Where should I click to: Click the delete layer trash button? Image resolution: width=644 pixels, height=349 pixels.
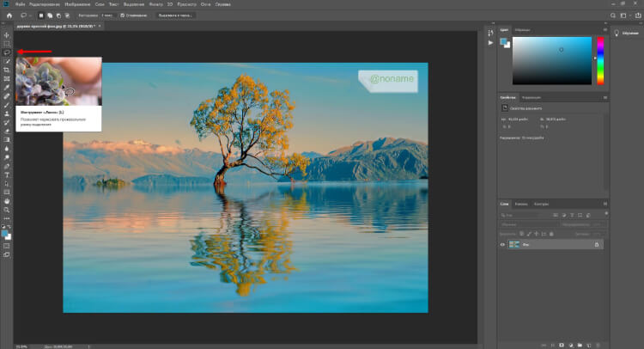coord(598,346)
